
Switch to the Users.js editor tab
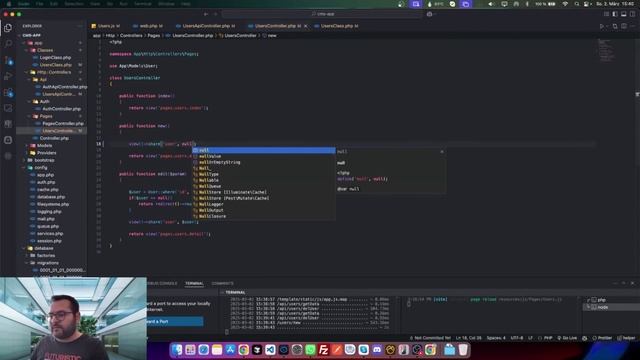click(106, 26)
